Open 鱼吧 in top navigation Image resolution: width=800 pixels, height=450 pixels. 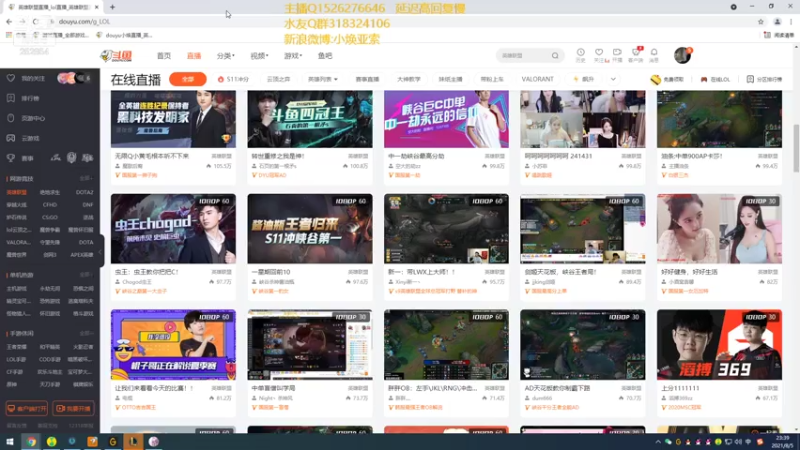[325, 56]
